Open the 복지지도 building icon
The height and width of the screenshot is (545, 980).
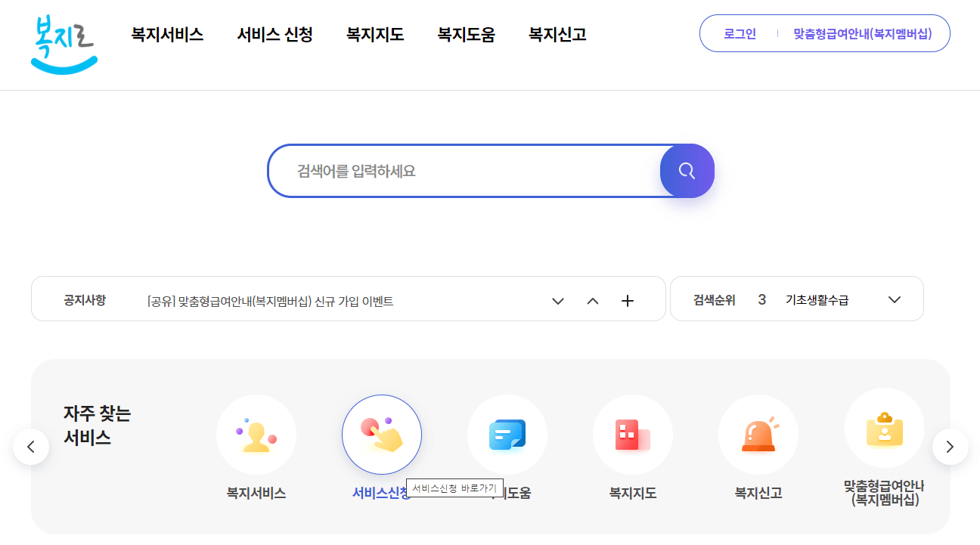pyautogui.click(x=633, y=435)
